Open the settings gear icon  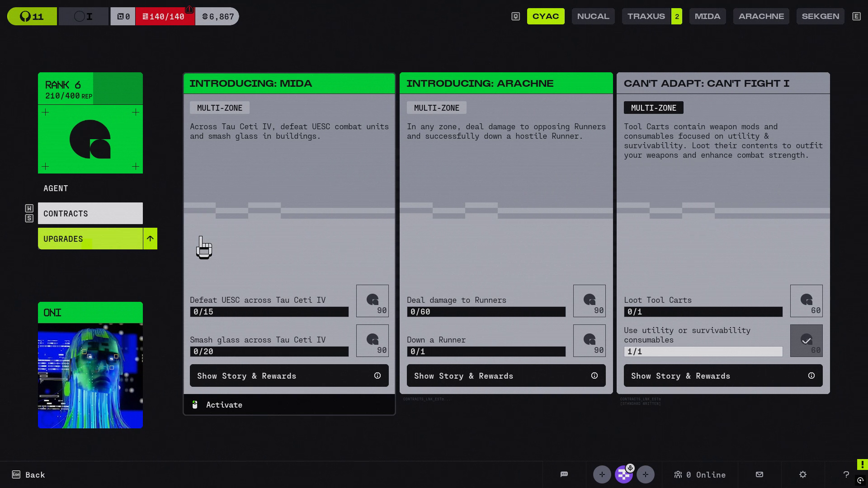(x=803, y=474)
